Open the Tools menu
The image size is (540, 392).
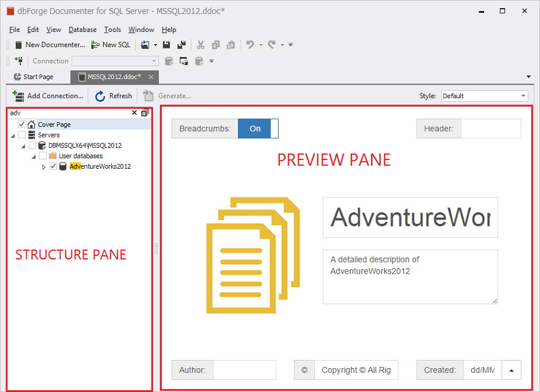pos(113,29)
